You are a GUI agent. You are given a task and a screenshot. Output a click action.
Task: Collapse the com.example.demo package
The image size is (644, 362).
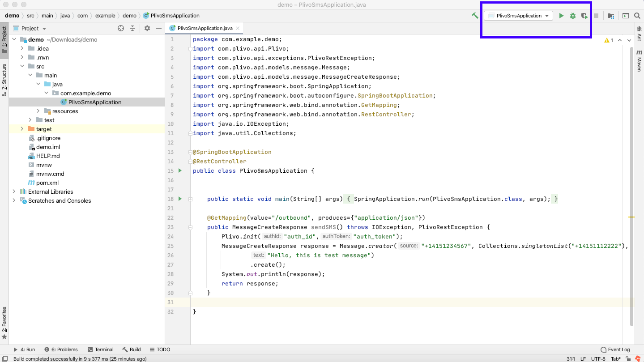coord(46,93)
